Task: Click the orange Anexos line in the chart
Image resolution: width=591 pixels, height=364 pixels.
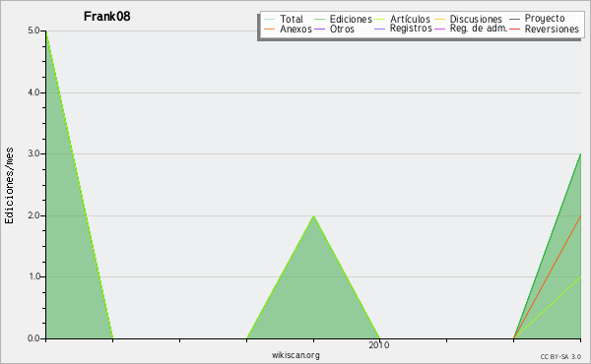Action: (548, 277)
